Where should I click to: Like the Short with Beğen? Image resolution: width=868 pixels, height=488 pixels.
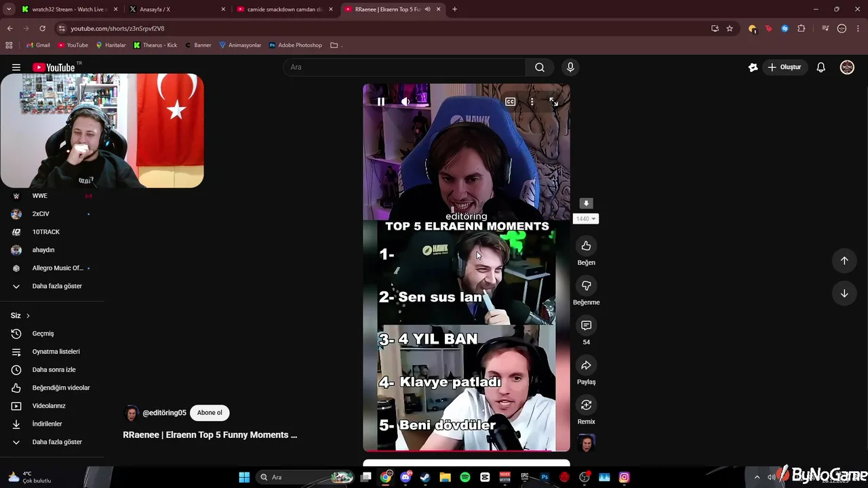pos(587,246)
